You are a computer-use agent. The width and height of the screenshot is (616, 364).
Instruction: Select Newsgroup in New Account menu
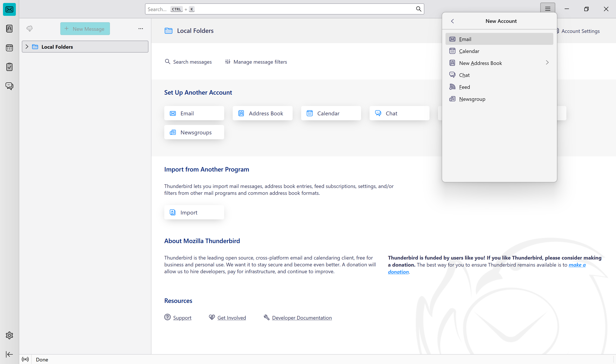(499, 99)
